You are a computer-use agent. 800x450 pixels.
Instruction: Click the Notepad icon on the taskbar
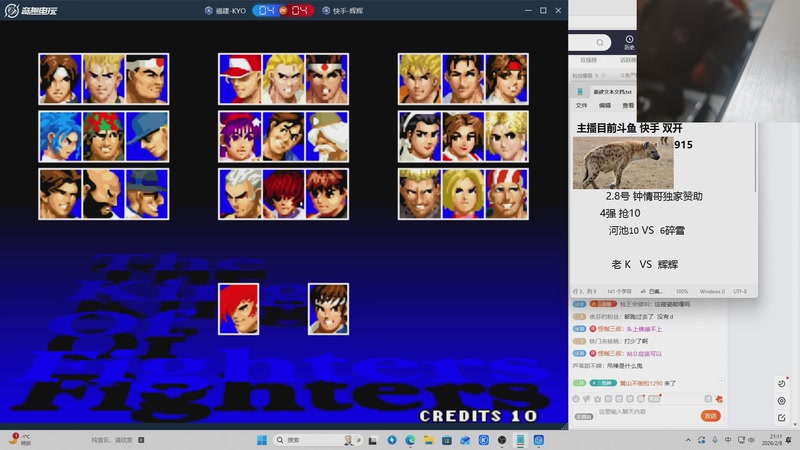[x=520, y=440]
